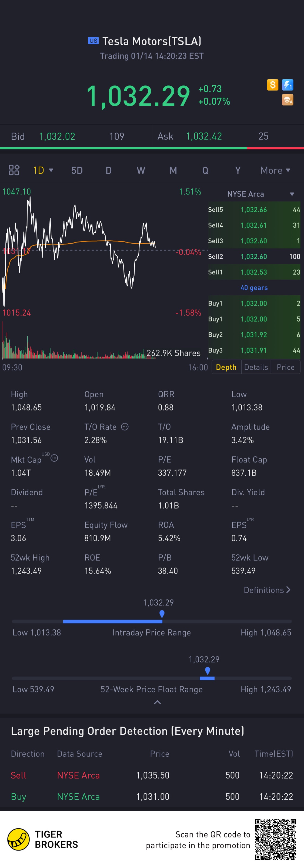Select the 5D chart period
Image resolution: width=304 pixels, height=868 pixels.
coord(77,171)
